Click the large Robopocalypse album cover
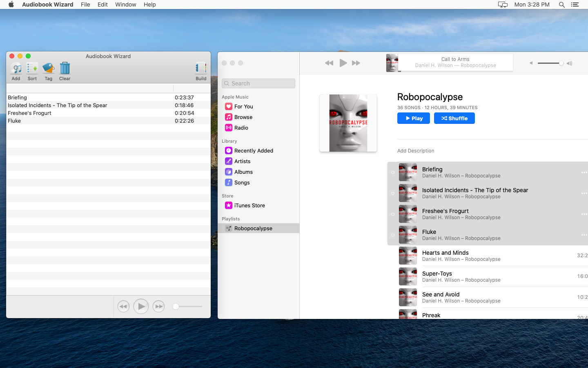Image resolution: width=588 pixels, height=368 pixels. pyautogui.click(x=348, y=123)
